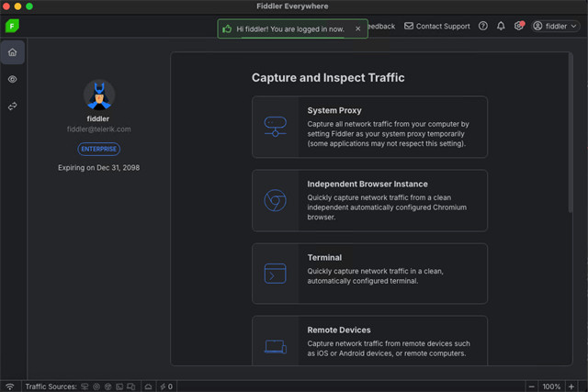Click the lightning bolt rules counter
This screenshot has width=588, height=392.
tap(166, 386)
